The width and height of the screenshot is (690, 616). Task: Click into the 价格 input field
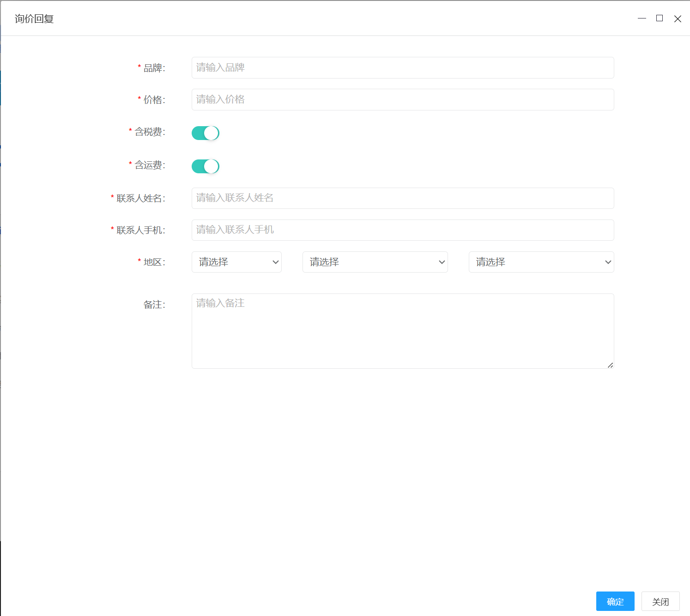coord(403,100)
